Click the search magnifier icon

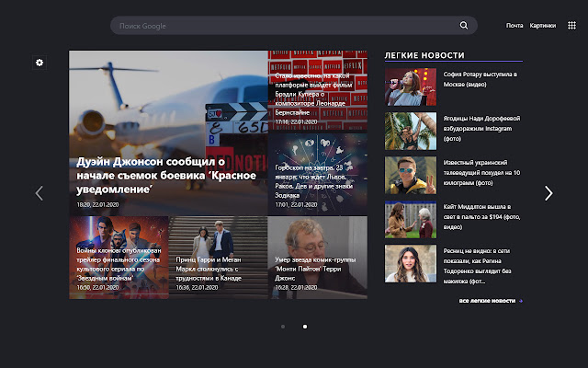(464, 25)
